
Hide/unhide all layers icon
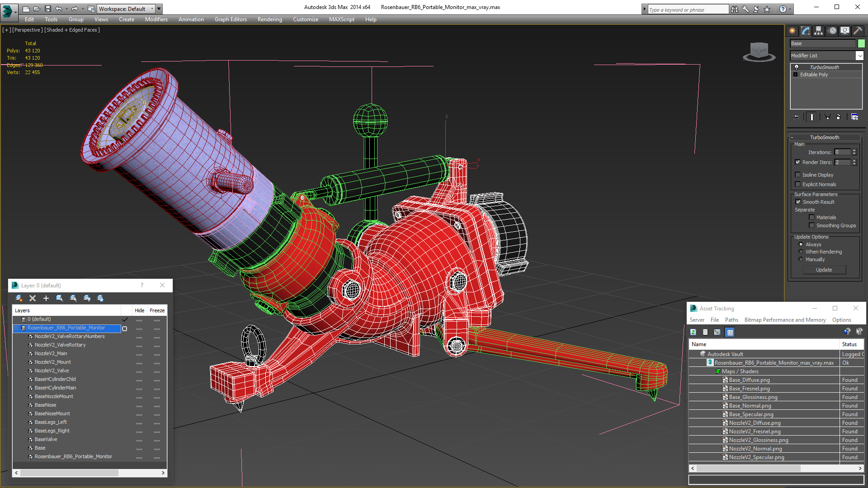(x=87, y=298)
